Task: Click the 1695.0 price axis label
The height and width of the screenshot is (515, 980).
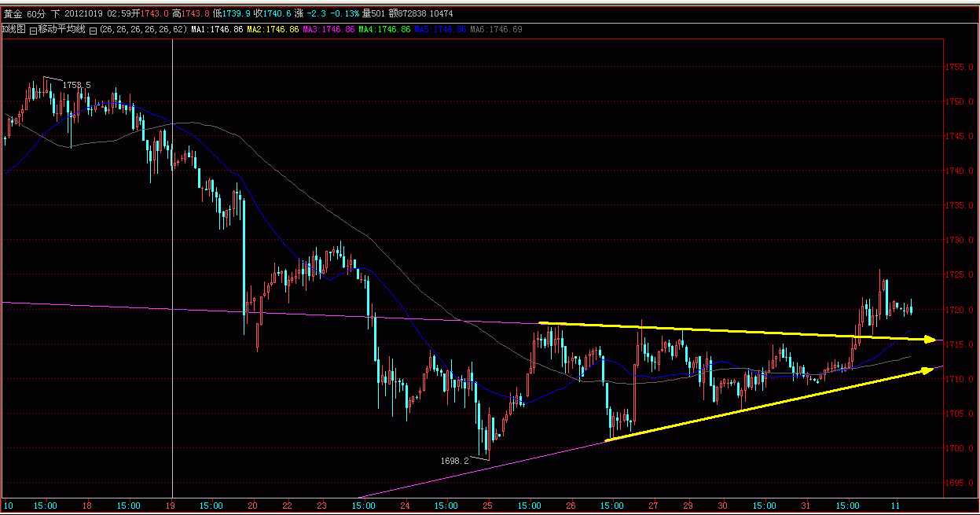Action: [x=959, y=483]
